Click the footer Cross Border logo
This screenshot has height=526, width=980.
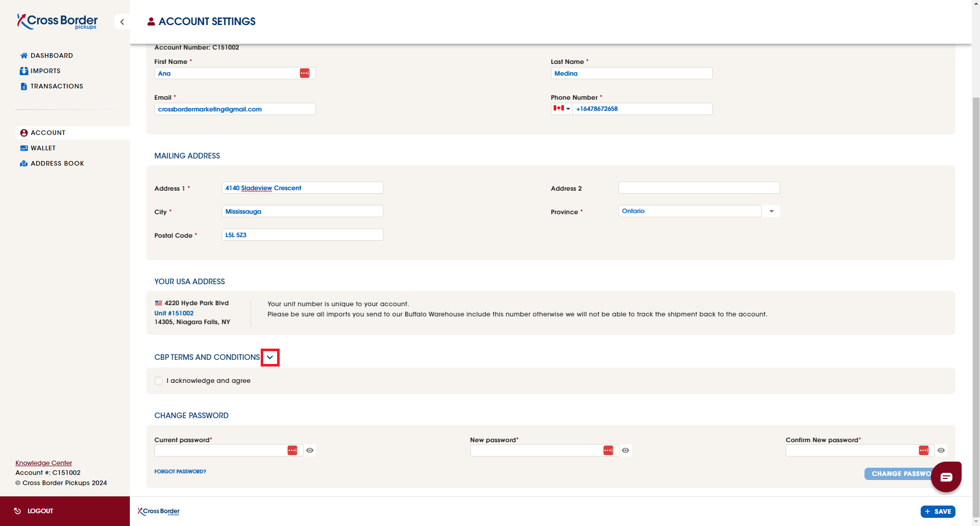point(159,511)
